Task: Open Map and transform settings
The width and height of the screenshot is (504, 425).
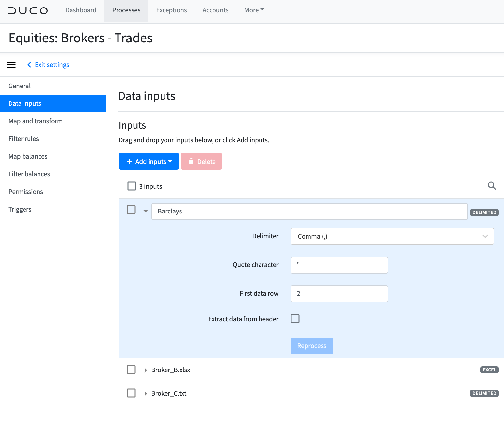Action: pyautogui.click(x=53, y=121)
